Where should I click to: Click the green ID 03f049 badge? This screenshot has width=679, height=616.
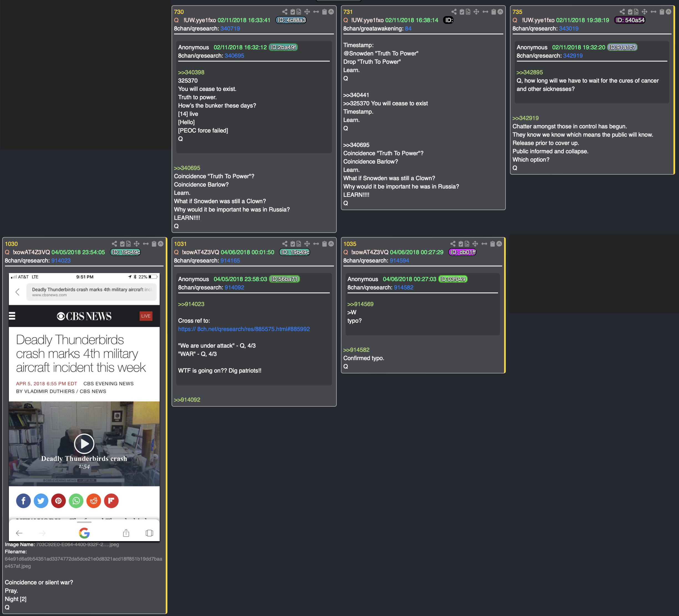click(x=453, y=279)
